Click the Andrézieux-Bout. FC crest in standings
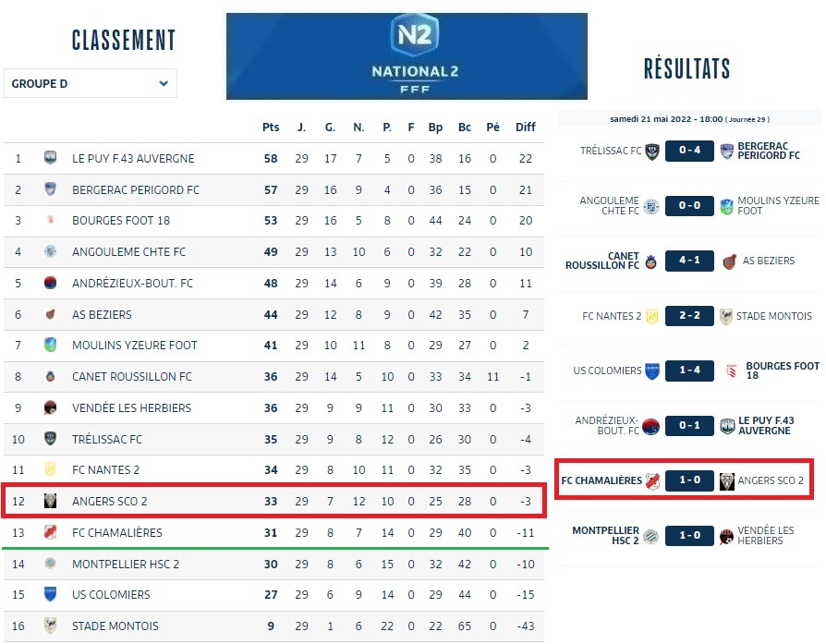The width and height of the screenshot is (826, 644). click(50, 283)
